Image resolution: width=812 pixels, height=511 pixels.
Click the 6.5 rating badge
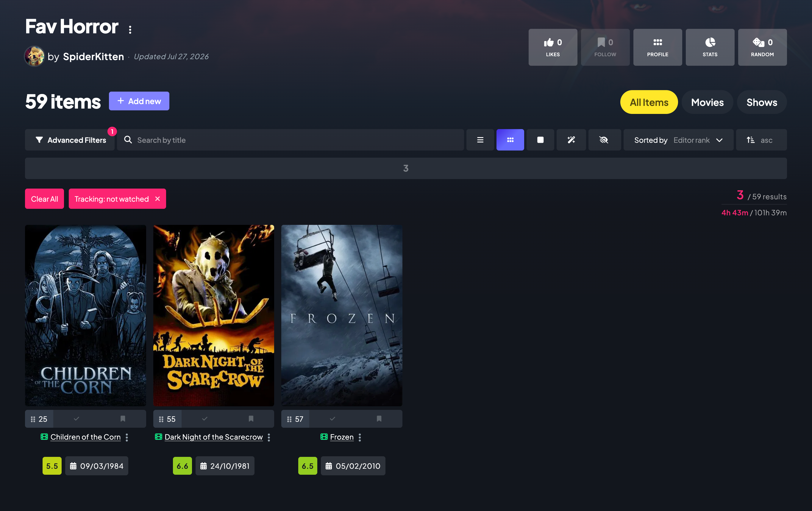coord(307,466)
